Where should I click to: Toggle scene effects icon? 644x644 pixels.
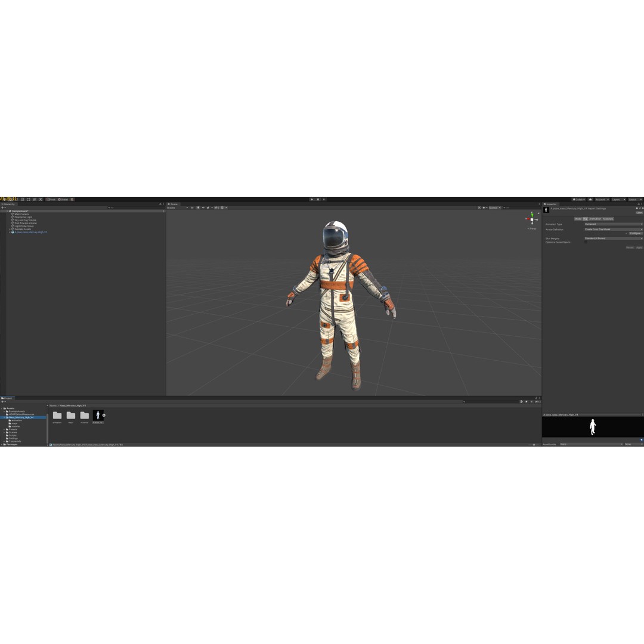[208, 208]
